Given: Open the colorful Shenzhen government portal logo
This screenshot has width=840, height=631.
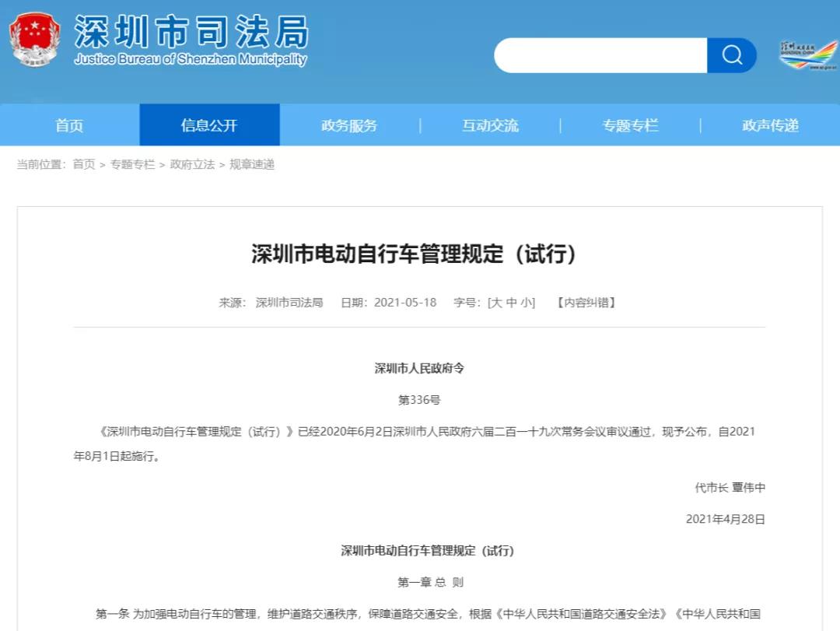Looking at the screenshot, I should [x=808, y=55].
